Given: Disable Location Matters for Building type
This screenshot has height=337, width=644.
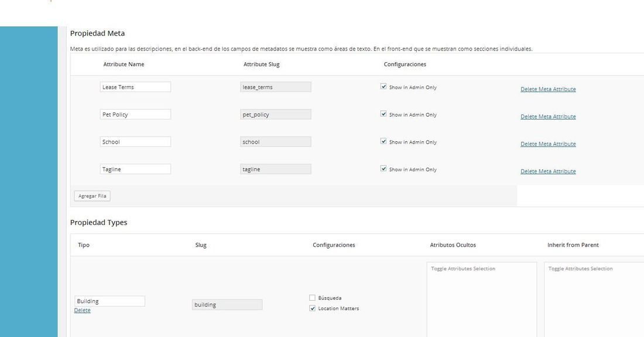Looking at the screenshot, I should pos(312,308).
